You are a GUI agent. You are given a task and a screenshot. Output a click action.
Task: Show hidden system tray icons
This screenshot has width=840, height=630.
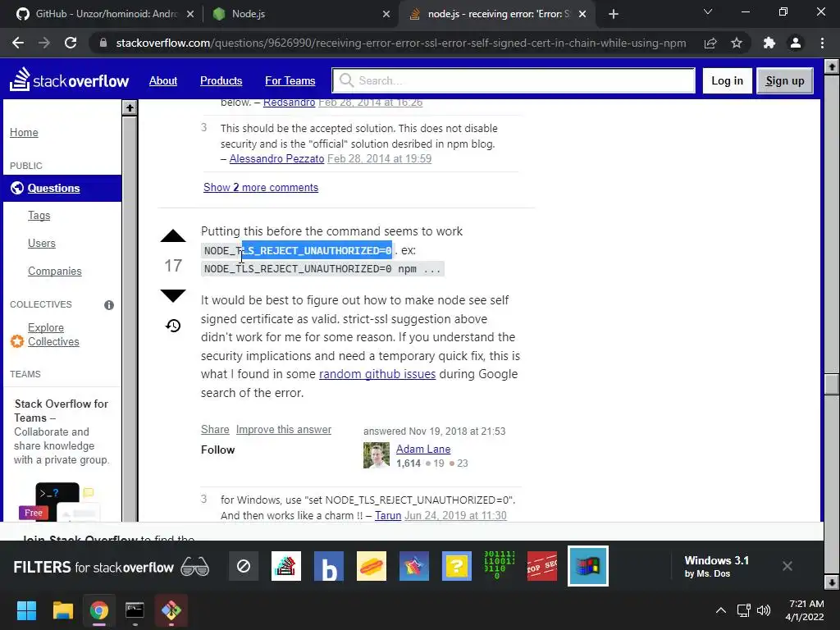[721, 610]
